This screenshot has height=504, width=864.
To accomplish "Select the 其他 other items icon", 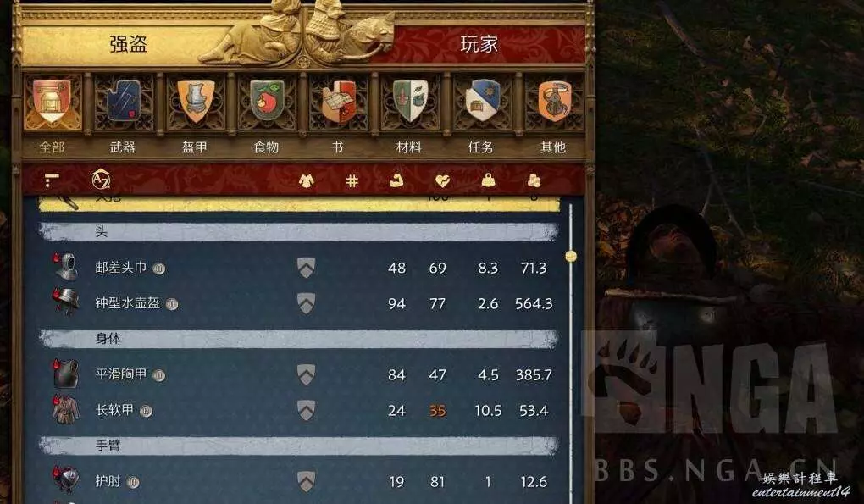I will click(554, 102).
